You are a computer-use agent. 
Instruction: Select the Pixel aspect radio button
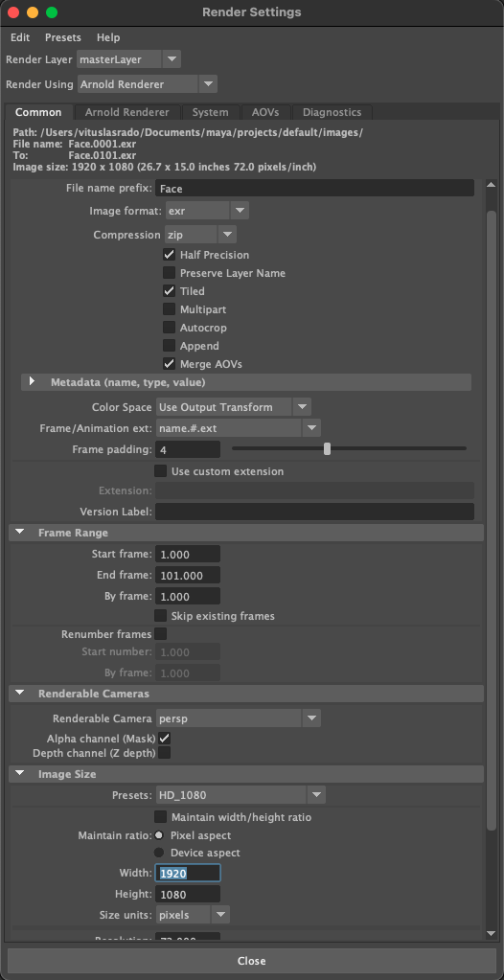click(159, 835)
